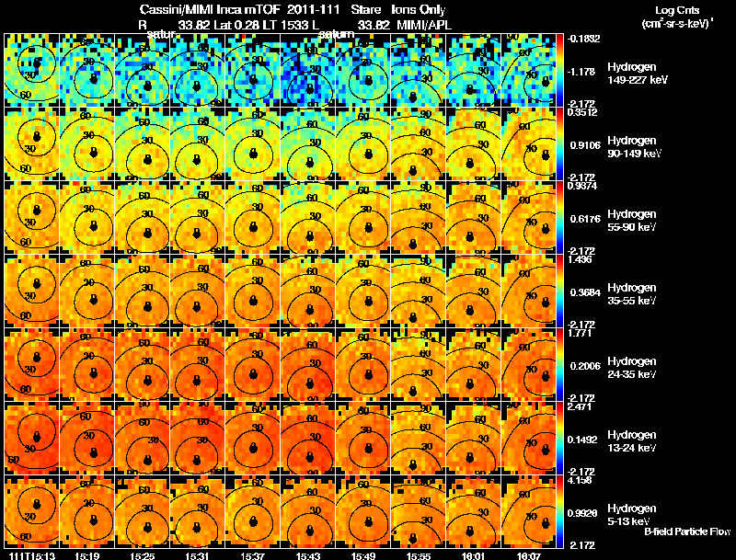Click the '1.771' scale value

[x=581, y=333]
